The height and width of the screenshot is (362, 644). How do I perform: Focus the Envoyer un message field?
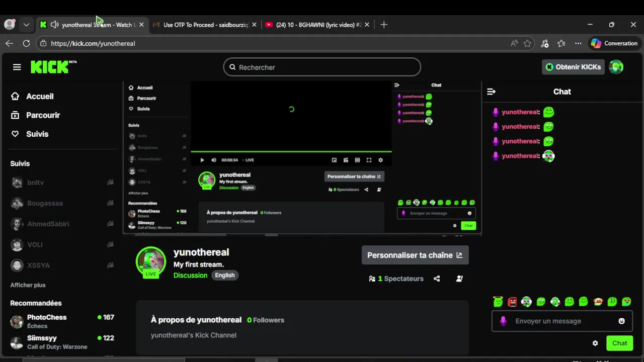click(x=562, y=321)
